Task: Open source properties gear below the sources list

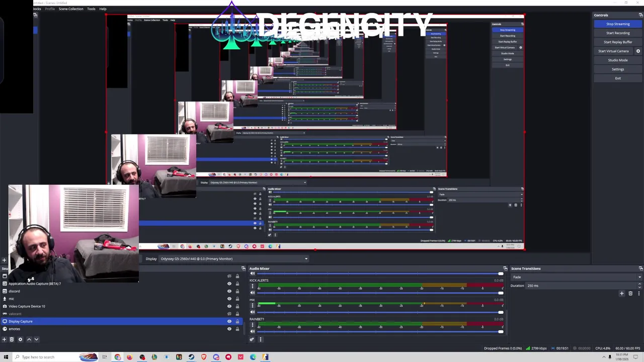Action: [x=20, y=339]
